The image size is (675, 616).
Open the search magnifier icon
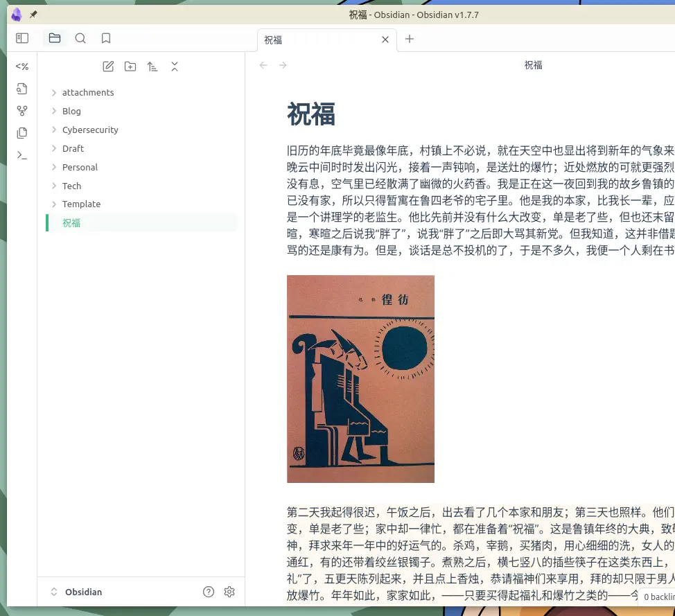coord(80,38)
